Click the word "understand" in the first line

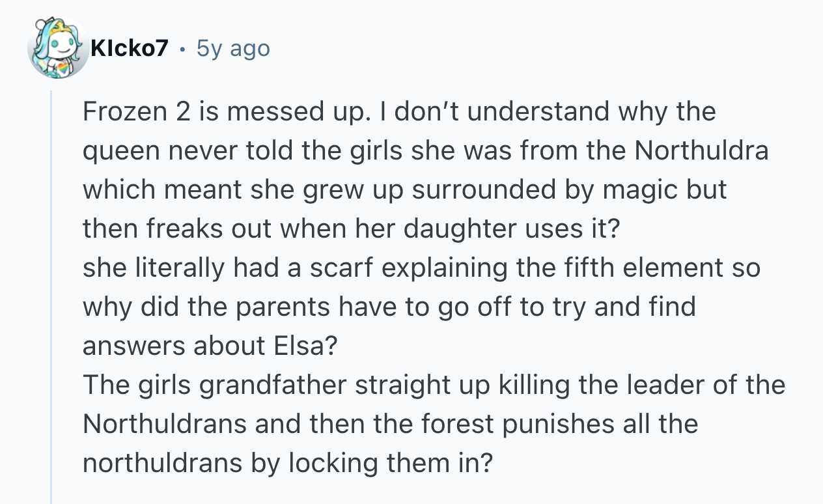[x=539, y=111]
